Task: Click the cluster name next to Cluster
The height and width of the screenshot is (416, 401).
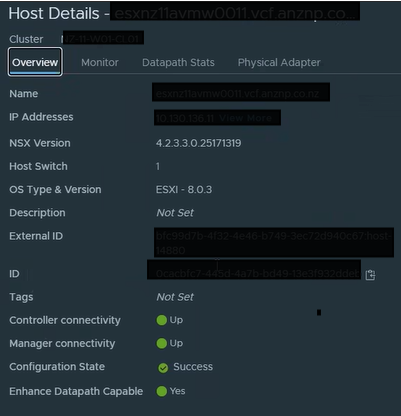Action: point(102,39)
